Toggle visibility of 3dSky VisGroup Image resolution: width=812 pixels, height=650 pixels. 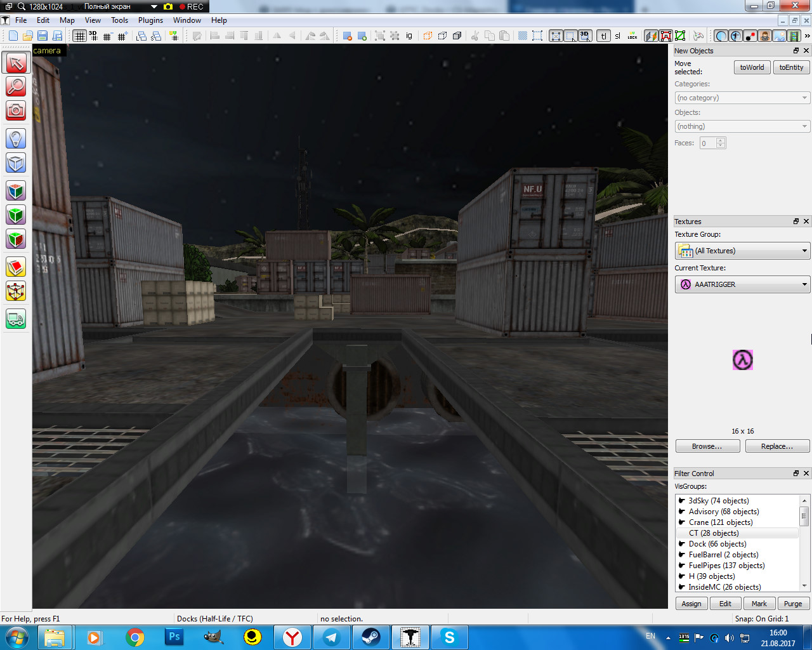681,500
